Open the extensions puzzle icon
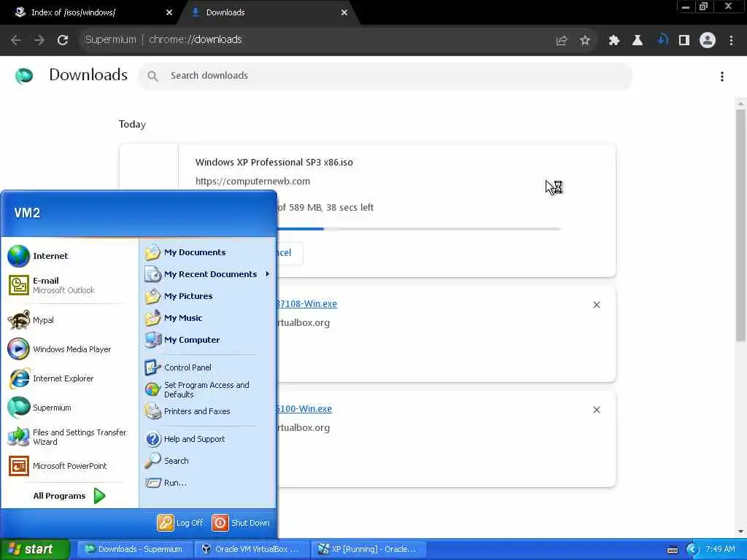This screenshot has height=560, width=747. (614, 41)
